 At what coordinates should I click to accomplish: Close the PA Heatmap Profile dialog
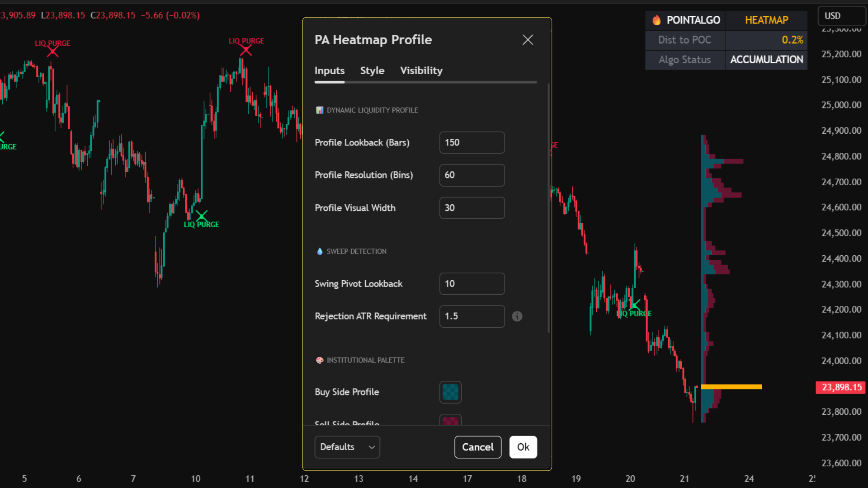pos(528,40)
